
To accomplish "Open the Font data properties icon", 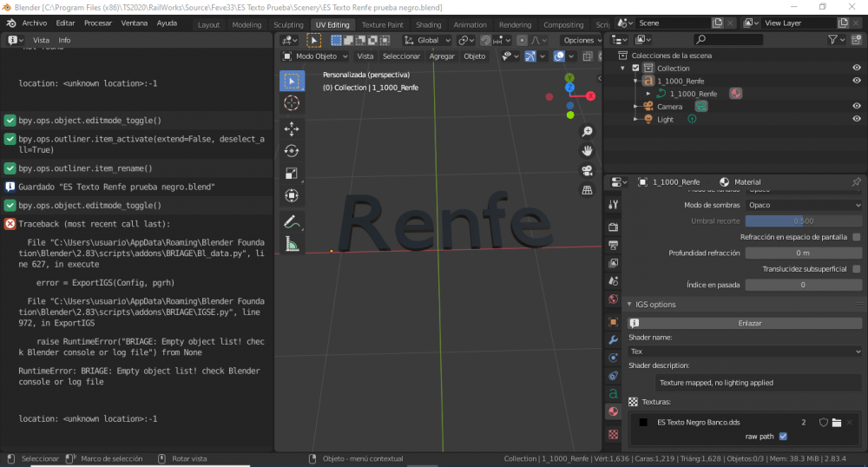I will click(614, 393).
